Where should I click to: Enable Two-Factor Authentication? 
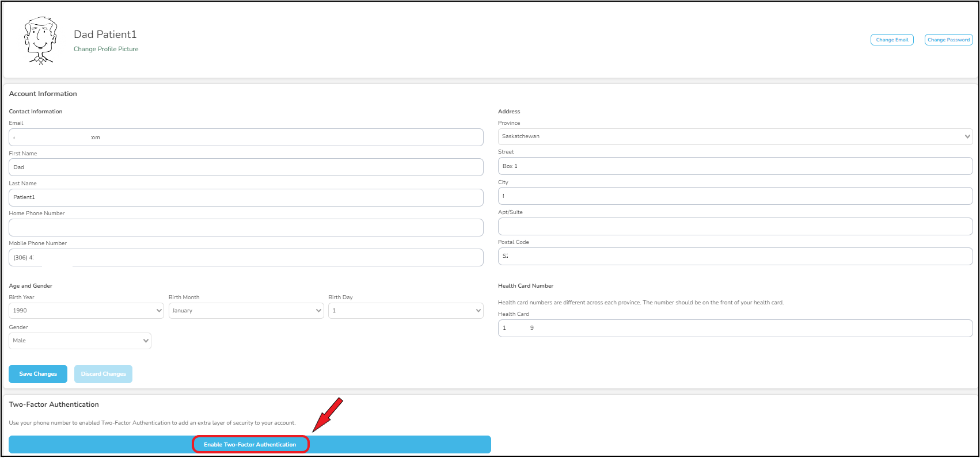pyautogui.click(x=250, y=445)
